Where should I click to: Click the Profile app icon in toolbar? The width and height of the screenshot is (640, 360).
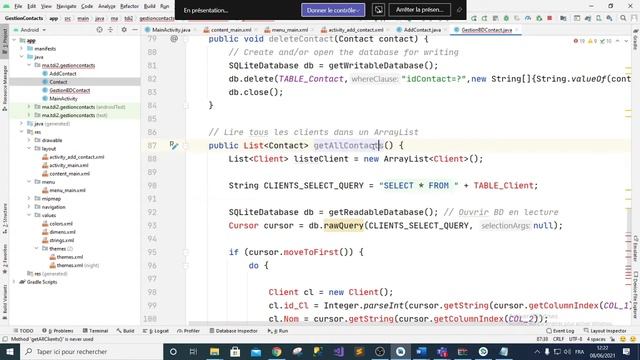(x=528, y=18)
